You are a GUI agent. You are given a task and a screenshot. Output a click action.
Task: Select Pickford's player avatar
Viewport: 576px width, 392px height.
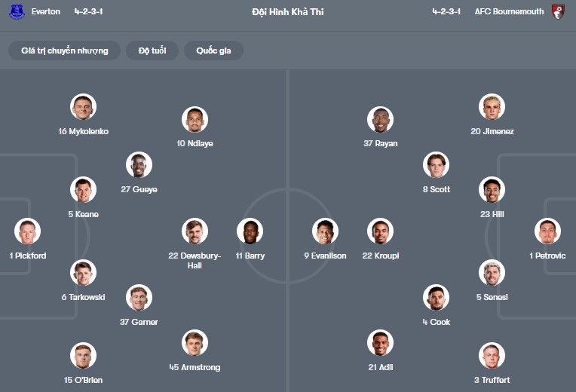pos(27,231)
